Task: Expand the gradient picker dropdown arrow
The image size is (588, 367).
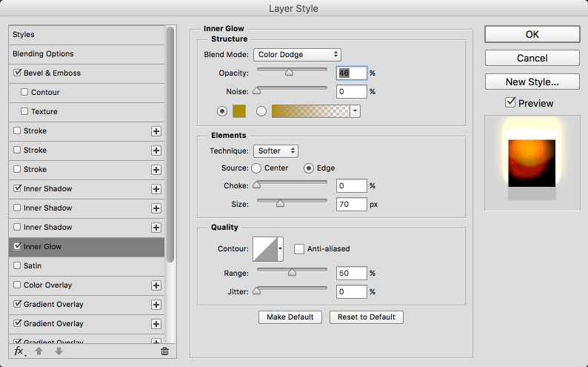Action: tap(355, 110)
